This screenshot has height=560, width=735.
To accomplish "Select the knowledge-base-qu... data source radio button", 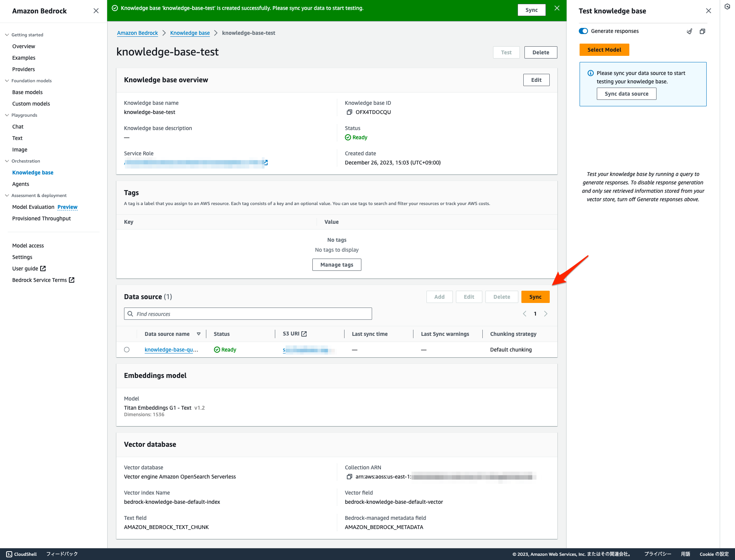I will point(127,350).
